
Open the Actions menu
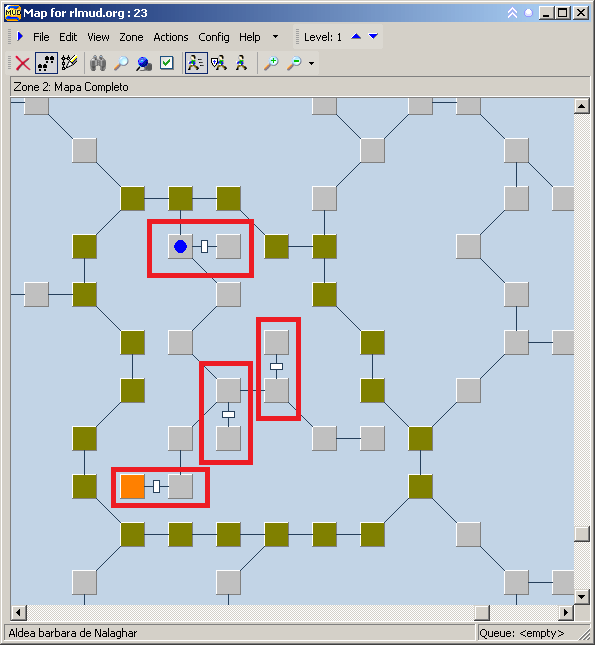[x=171, y=37]
